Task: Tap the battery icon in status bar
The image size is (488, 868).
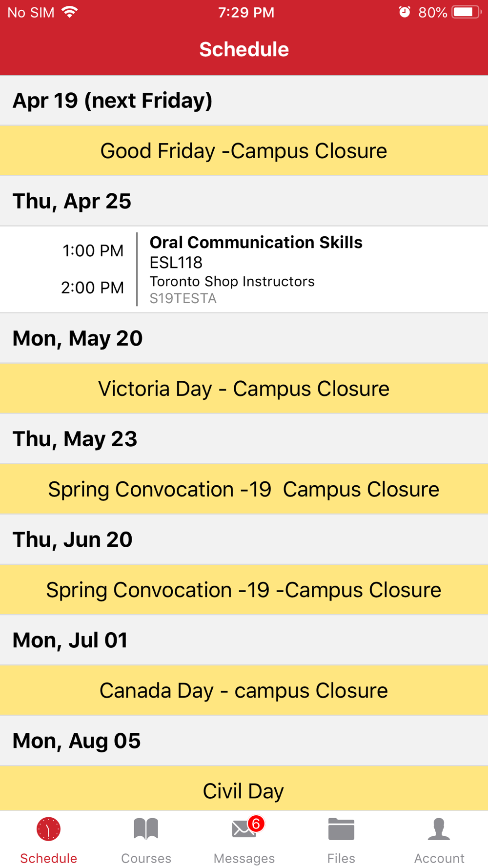Action: coord(466,12)
